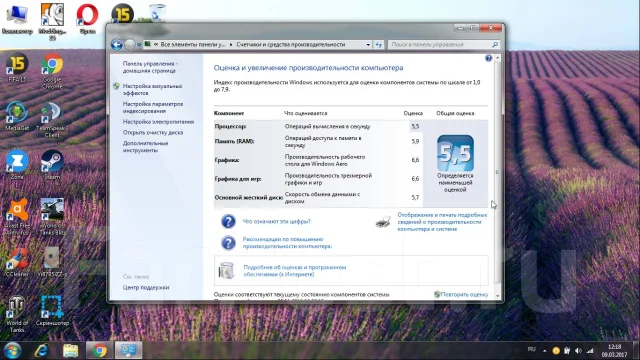This screenshot has width=640, height=360.
Task: Open TeamSpeak 3 Client shortcut
Action: (52, 119)
